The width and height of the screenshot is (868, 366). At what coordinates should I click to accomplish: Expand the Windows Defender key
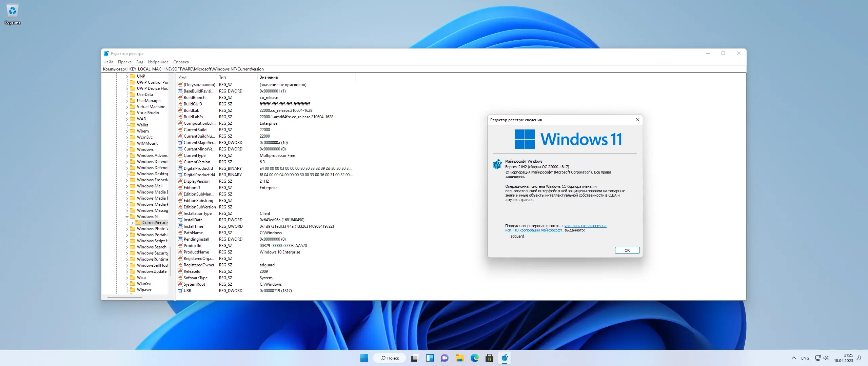click(127, 162)
